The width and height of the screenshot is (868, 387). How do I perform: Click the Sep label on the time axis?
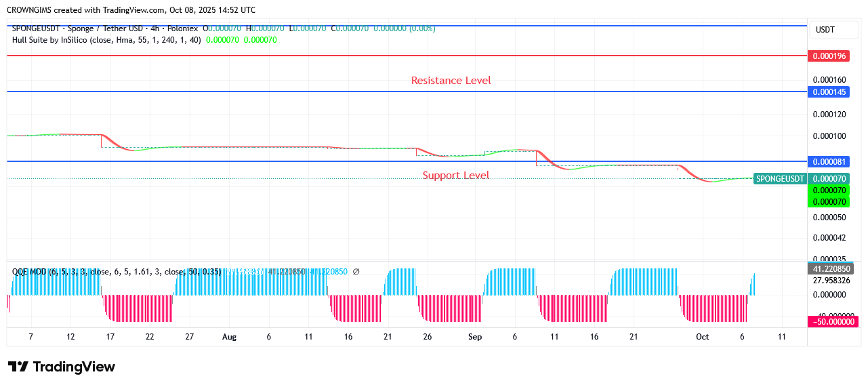click(474, 337)
